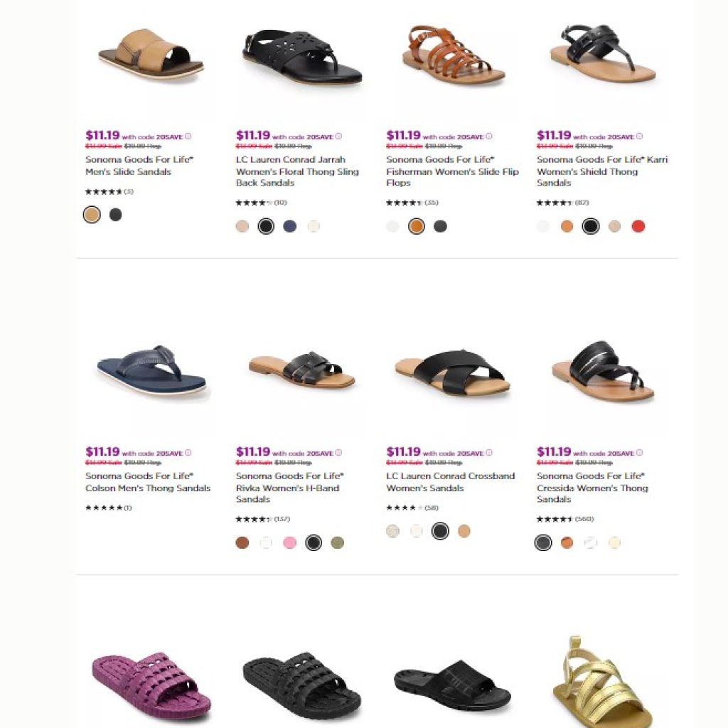This screenshot has width=728, height=728.
Task: Click info icon beside Fisherman sandals price
Action: pos(489,136)
